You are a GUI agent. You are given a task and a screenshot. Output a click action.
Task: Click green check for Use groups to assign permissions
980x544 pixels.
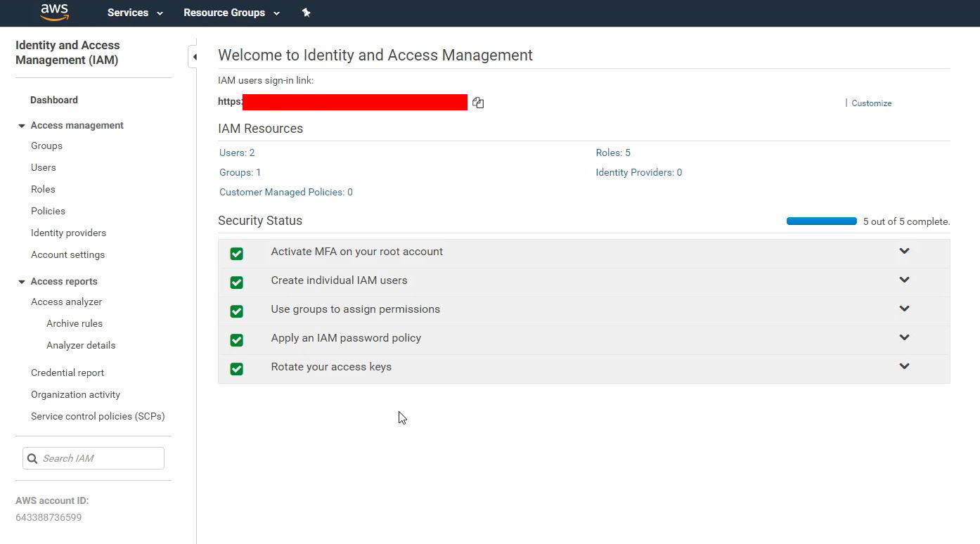coord(237,311)
